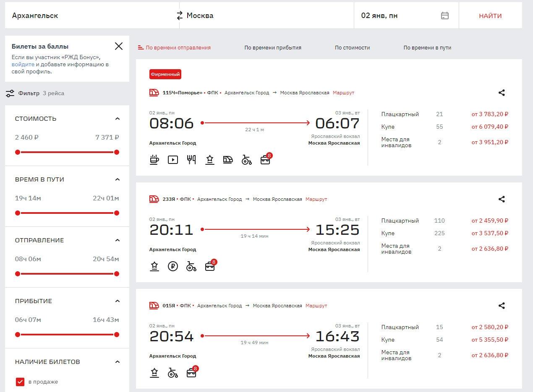Swap departure and destination cities icon
The image size is (533, 392).
pos(180,16)
